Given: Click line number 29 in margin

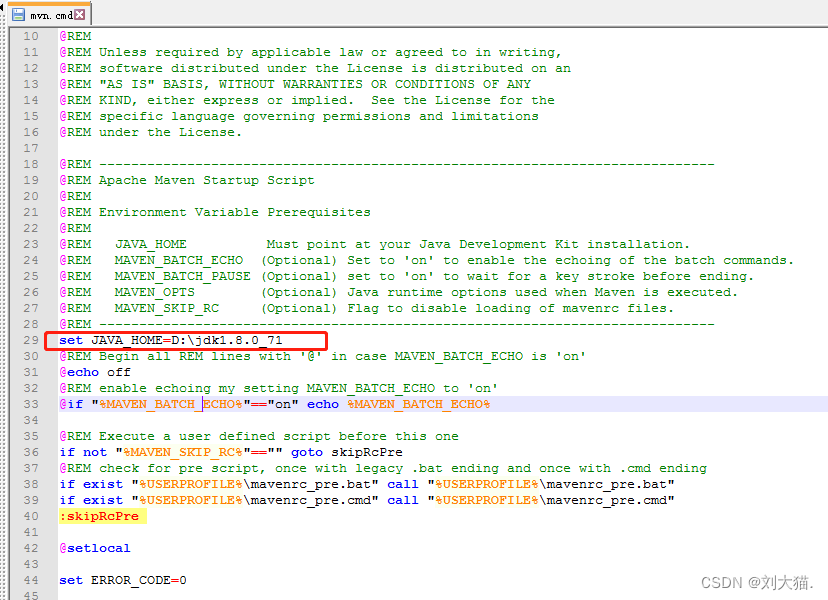Looking at the screenshot, I should click(31, 340).
